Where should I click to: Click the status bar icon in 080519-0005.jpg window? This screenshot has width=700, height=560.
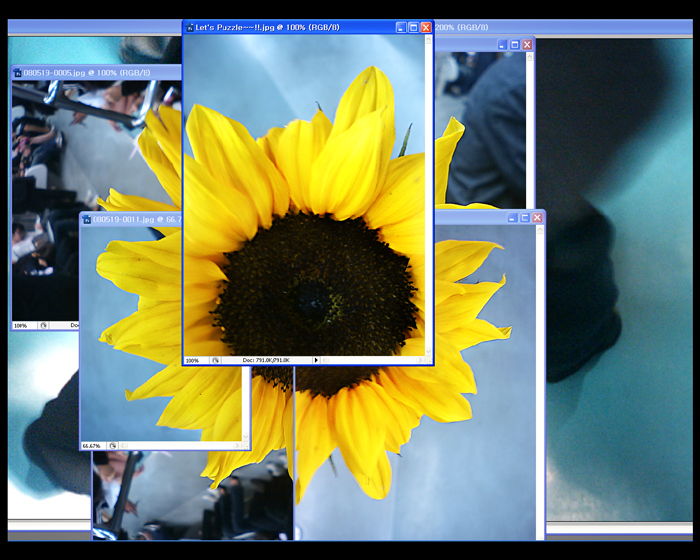pos(43,326)
